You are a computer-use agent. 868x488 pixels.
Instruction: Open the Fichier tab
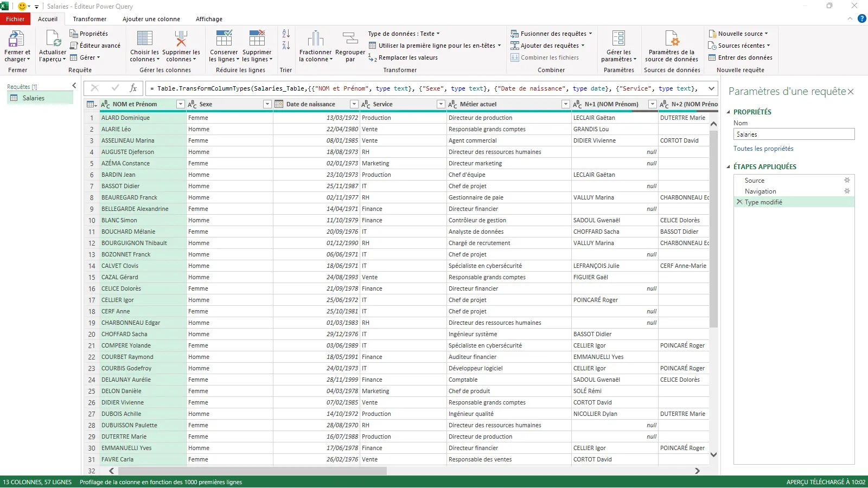click(x=15, y=19)
